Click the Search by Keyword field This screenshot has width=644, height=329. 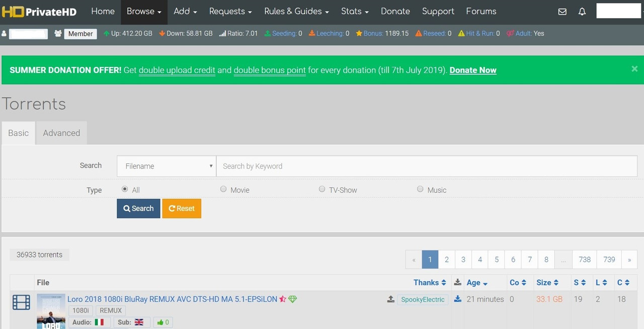click(x=427, y=166)
